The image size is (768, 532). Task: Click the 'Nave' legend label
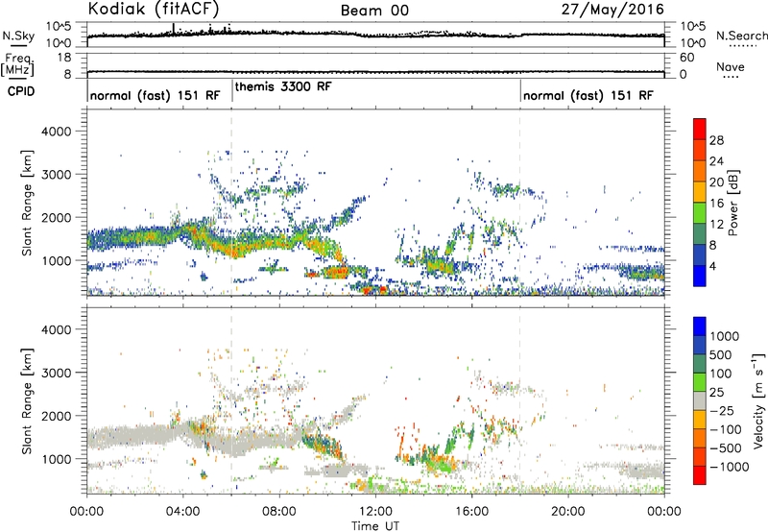coord(731,66)
